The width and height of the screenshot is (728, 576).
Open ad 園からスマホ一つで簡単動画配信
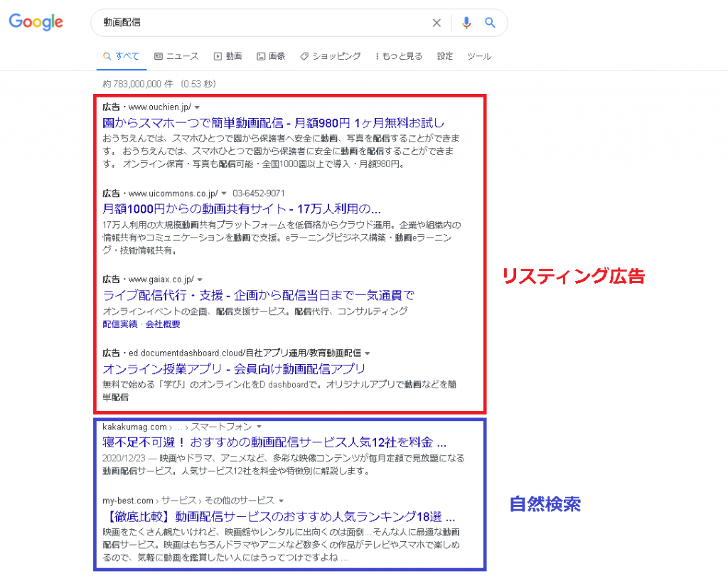[x=274, y=123]
